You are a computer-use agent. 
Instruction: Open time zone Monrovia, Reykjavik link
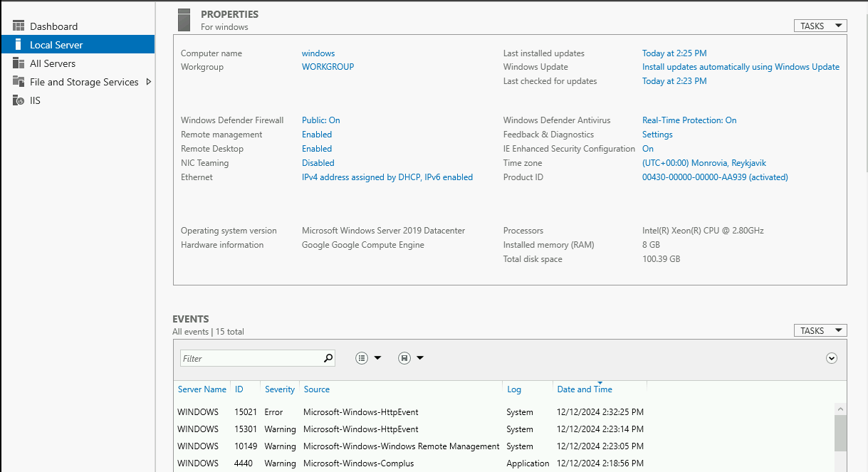704,163
